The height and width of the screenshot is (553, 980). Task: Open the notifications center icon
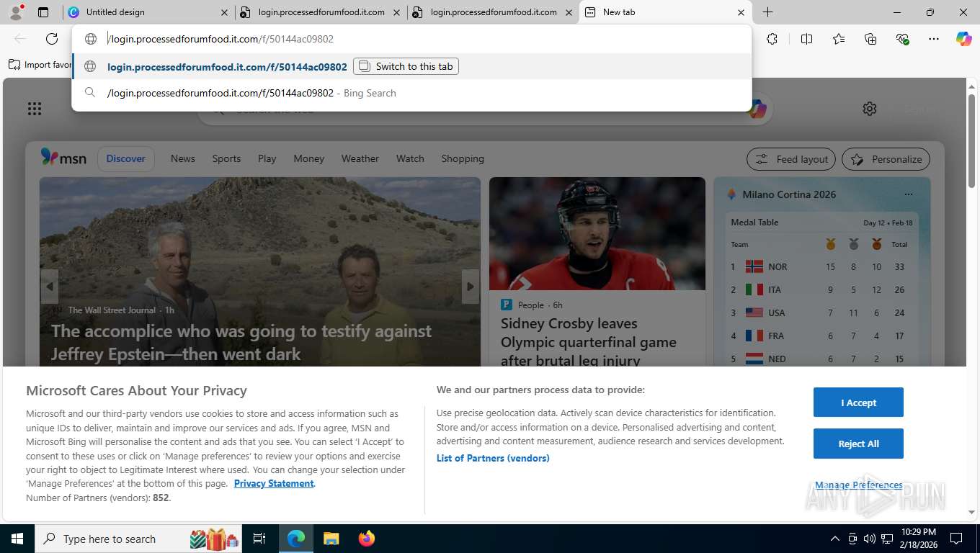coord(956,539)
